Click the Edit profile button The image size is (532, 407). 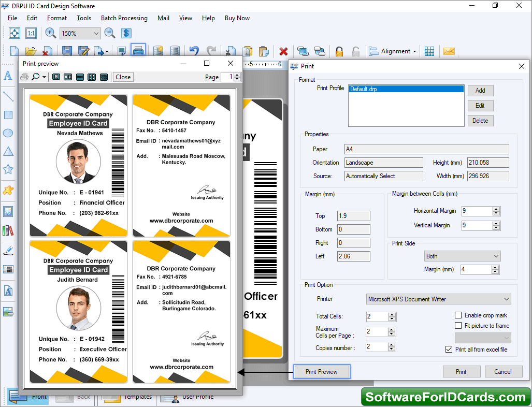click(480, 106)
